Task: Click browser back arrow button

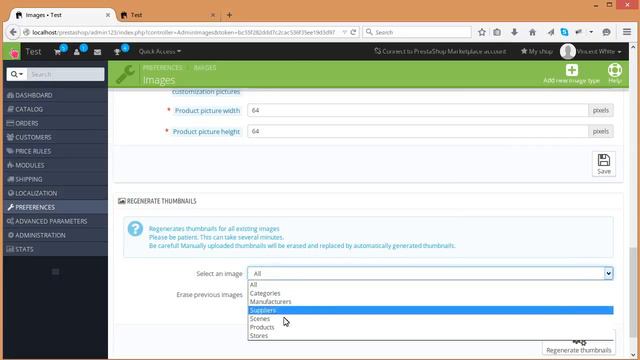Action: tap(13, 32)
